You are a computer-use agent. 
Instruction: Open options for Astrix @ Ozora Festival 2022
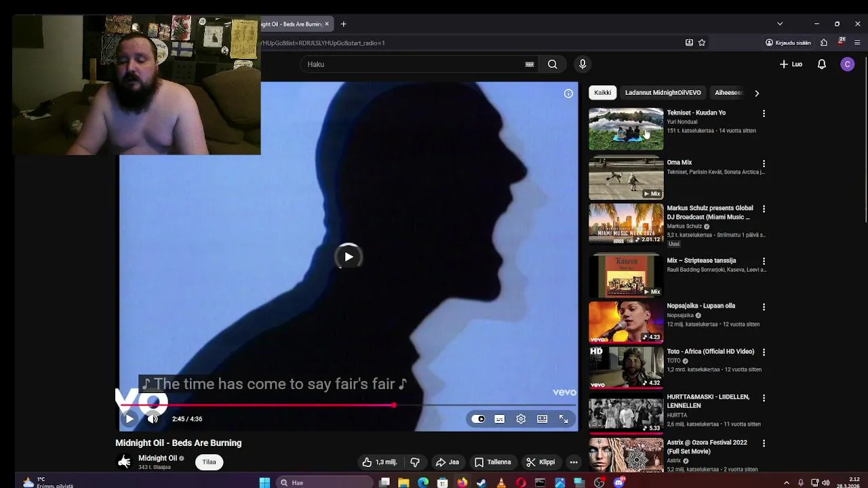764,443
